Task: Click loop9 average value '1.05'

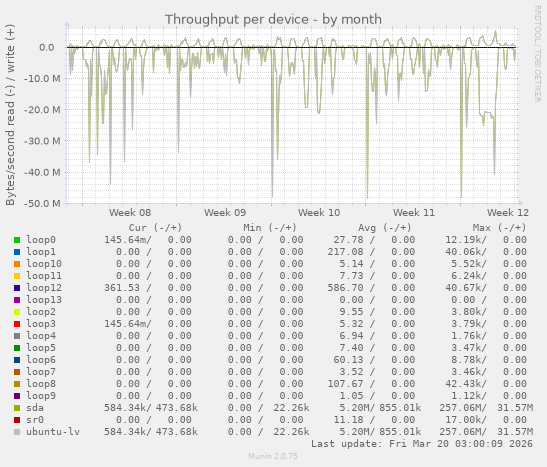Action: point(351,396)
